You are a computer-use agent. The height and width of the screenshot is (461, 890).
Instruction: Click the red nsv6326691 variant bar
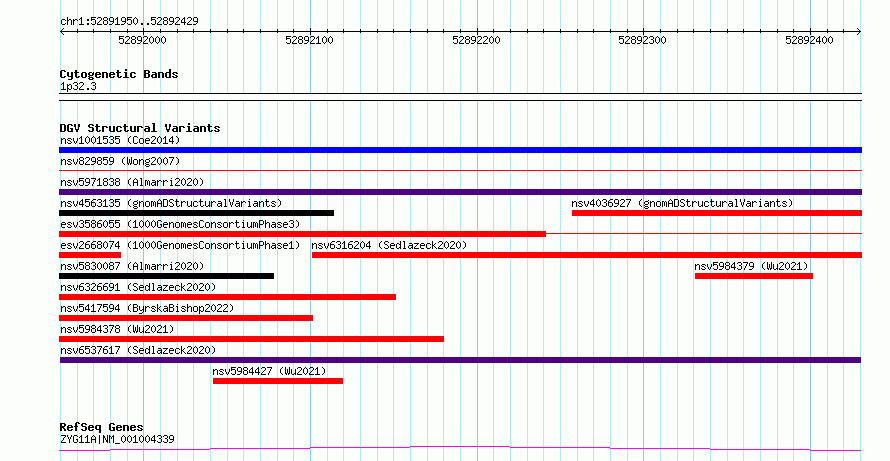tap(228, 297)
